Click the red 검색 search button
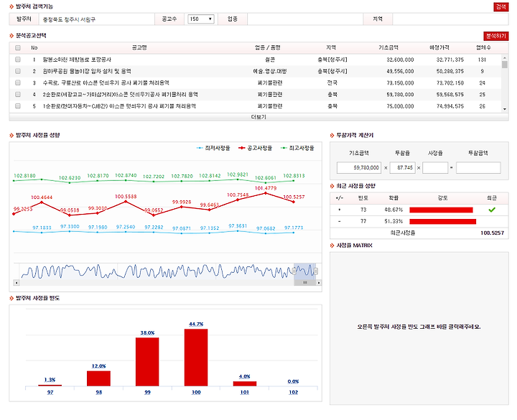This screenshot has width=517, height=420. click(x=501, y=7)
